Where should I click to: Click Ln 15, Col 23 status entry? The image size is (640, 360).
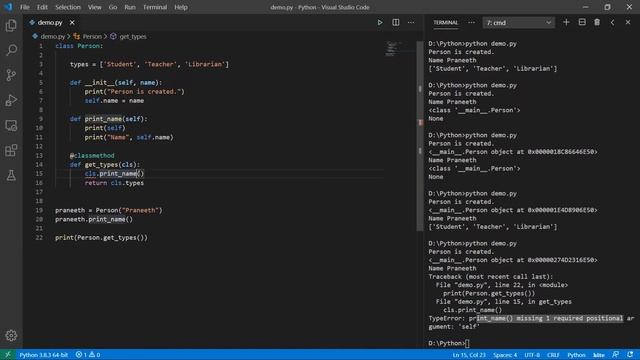pos(469,355)
